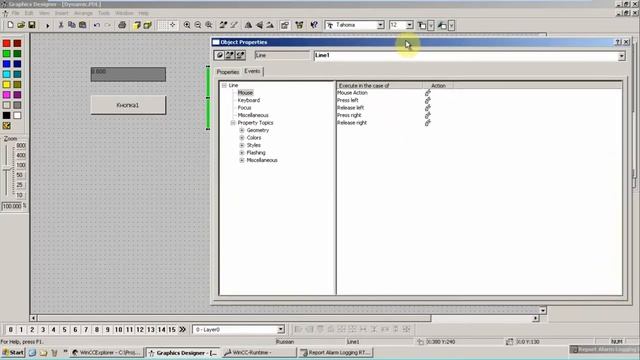The width and height of the screenshot is (640, 360).
Task: Click the fill color bucket icon
Action: (x=442, y=26)
